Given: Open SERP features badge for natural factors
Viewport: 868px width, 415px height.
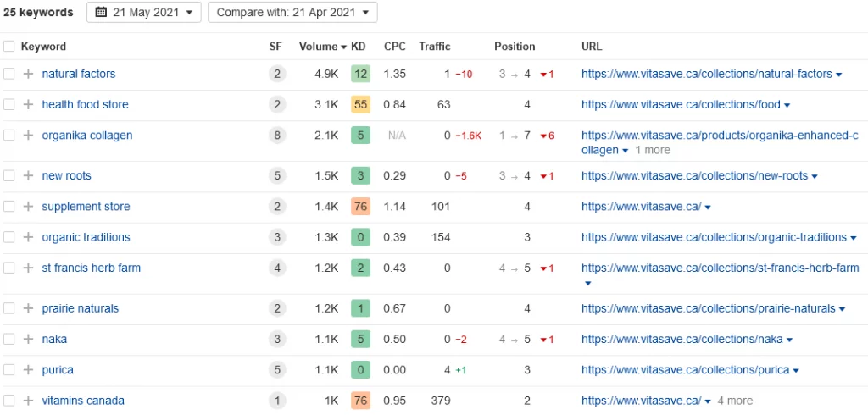Looking at the screenshot, I should click(277, 74).
